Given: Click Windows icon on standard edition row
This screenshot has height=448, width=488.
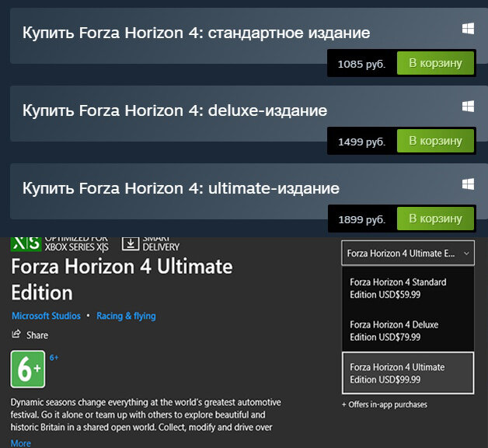Looking at the screenshot, I should 468,29.
